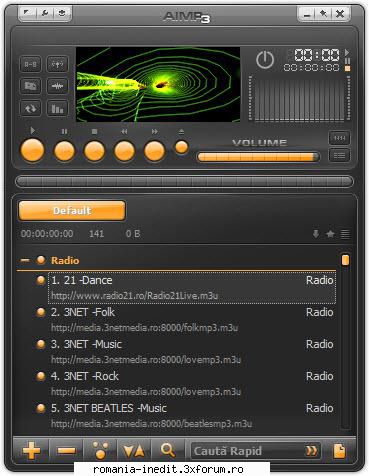Open the sort playlist button

[x=134, y=451]
